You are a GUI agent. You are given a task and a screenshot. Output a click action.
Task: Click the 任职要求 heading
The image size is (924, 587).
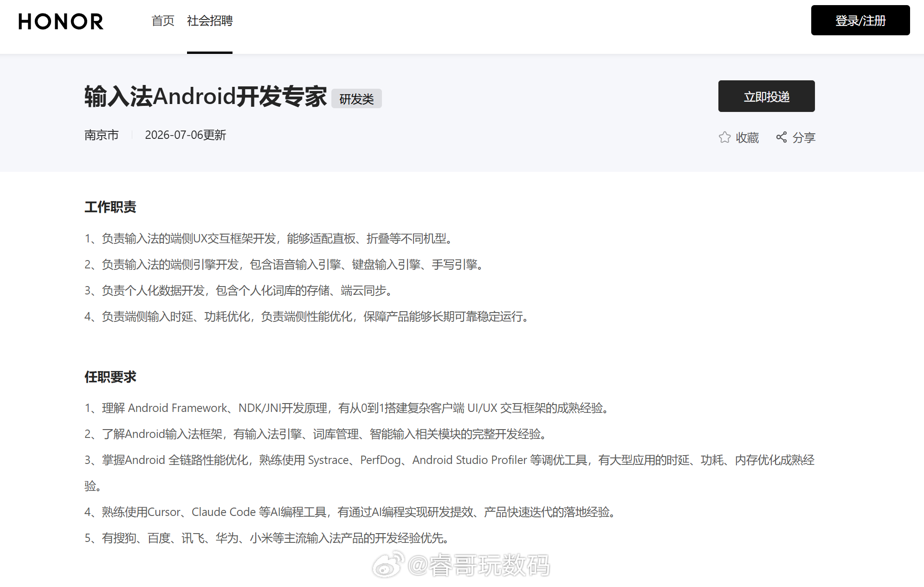(110, 377)
